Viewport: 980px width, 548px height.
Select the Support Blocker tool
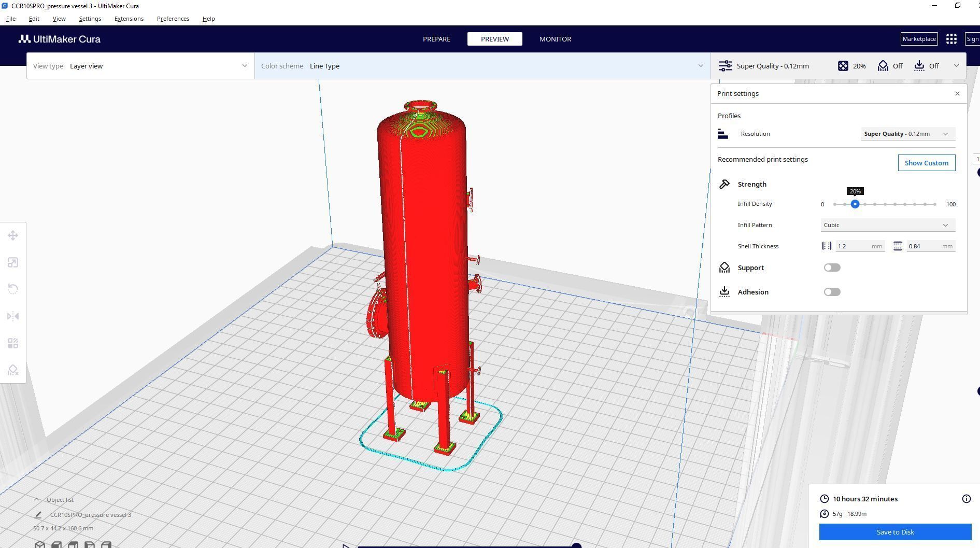click(13, 370)
